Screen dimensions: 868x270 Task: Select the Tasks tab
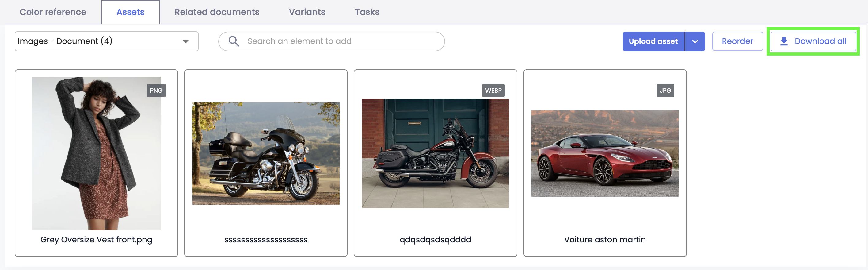coord(367,12)
